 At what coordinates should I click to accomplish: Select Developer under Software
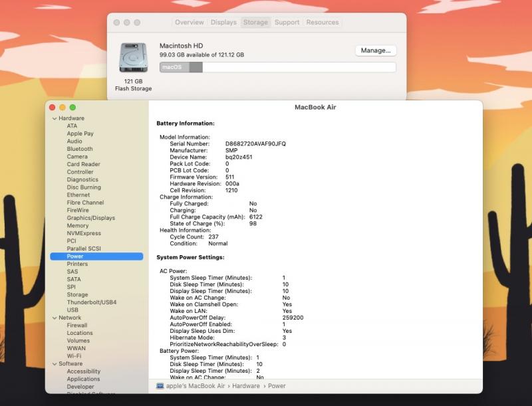coord(80,387)
